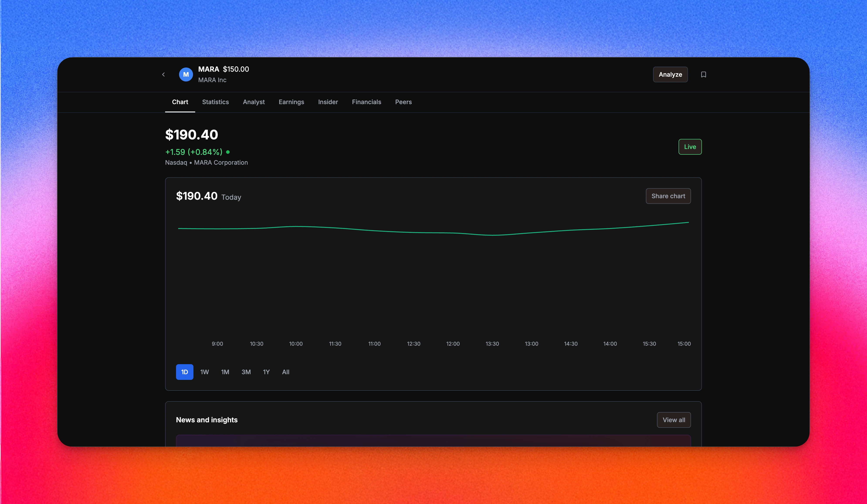Select the 1D time range

pos(185,372)
